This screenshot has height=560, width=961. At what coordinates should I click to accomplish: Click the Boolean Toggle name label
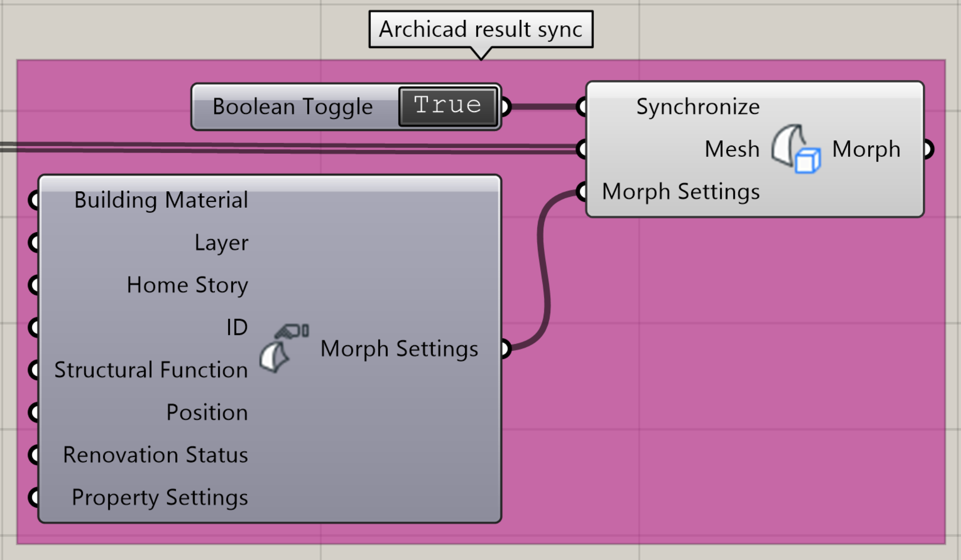(293, 106)
